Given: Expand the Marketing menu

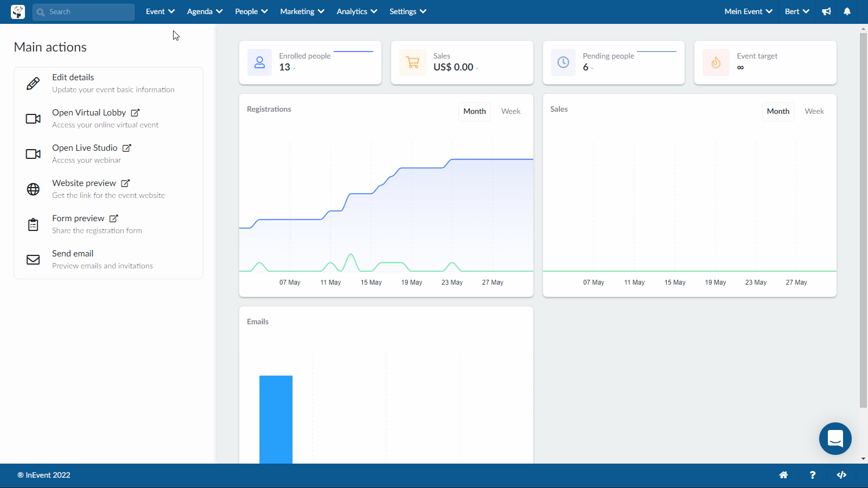Looking at the screenshot, I should [302, 11].
